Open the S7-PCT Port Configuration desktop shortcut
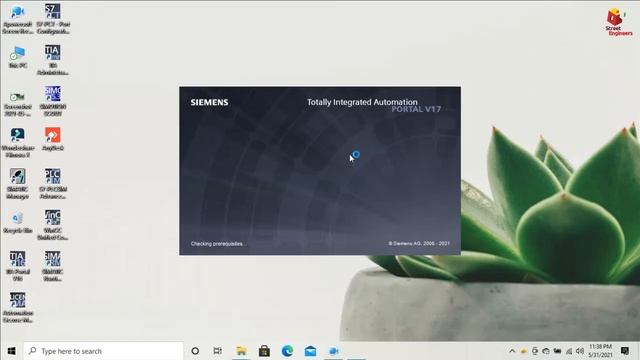 pyautogui.click(x=53, y=19)
